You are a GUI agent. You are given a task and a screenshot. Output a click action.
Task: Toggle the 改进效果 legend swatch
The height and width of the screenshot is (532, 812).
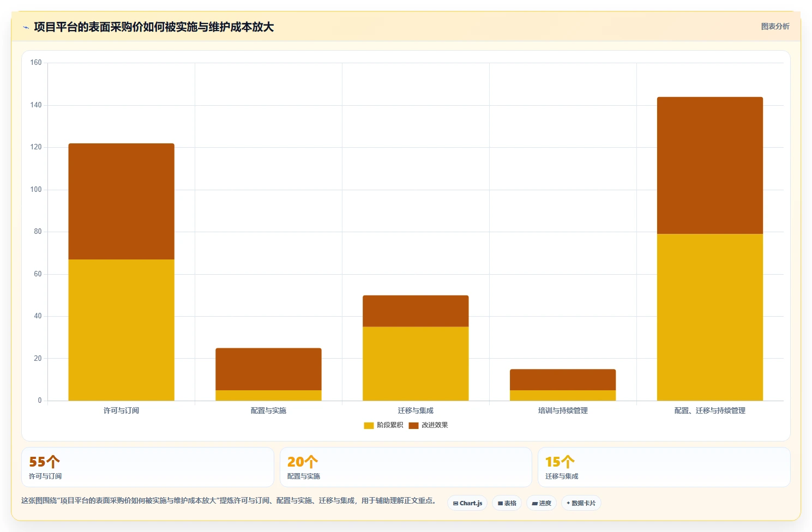(x=413, y=425)
